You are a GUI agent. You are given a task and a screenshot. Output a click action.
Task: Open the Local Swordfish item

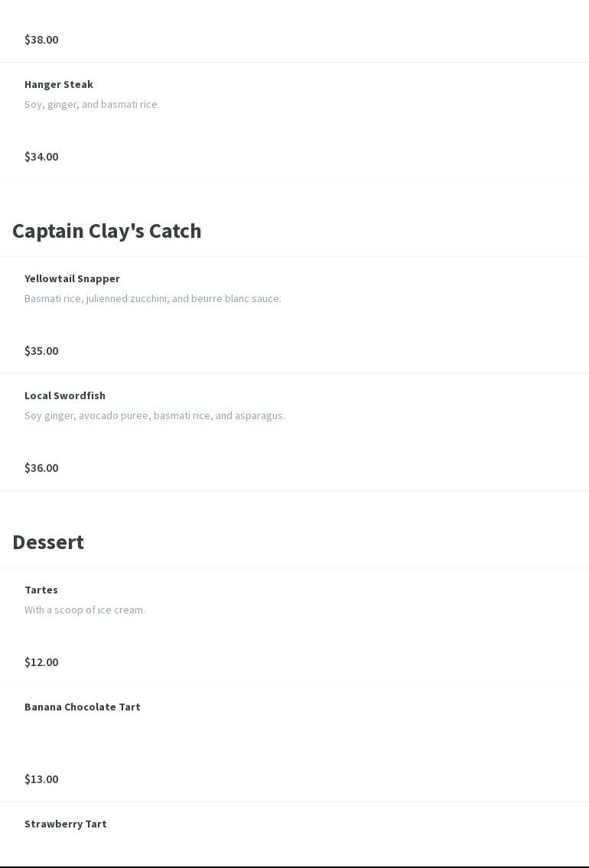[x=65, y=395]
